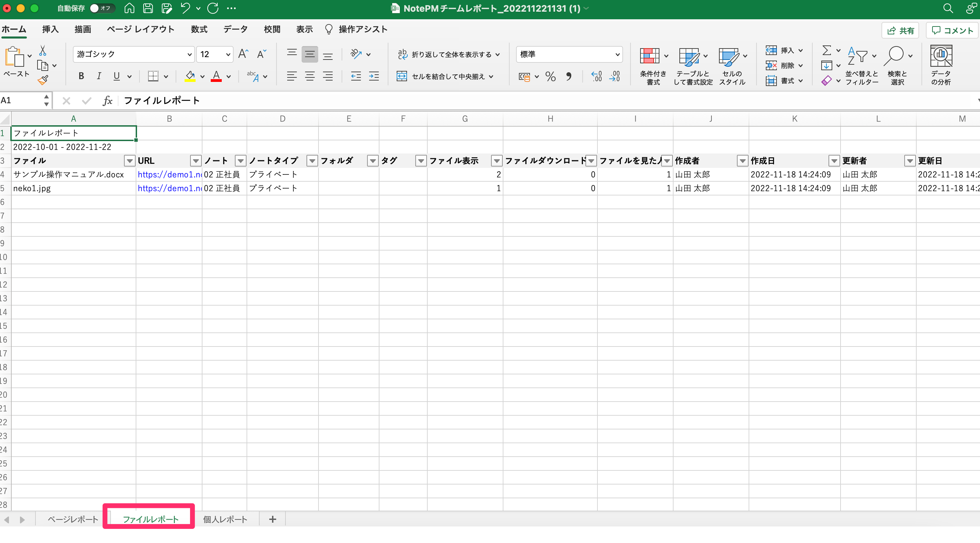Image resolution: width=980 pixels, height=543 pixels.
Task: Toggle italic formatting
Action: [99, 76]
